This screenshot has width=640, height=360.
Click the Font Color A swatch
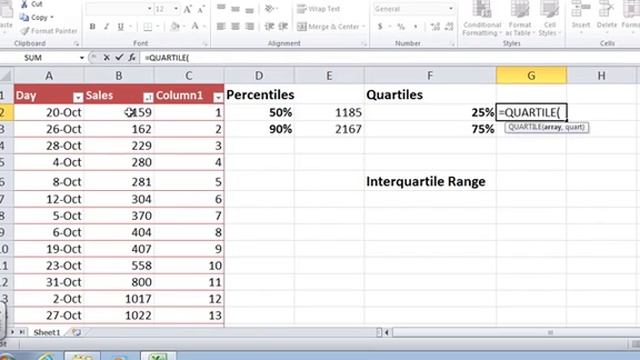tap(195, 27)
